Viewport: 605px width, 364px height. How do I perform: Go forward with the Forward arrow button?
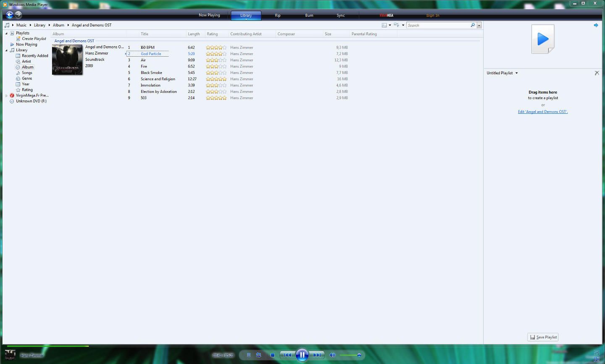[x=18, y=15]
